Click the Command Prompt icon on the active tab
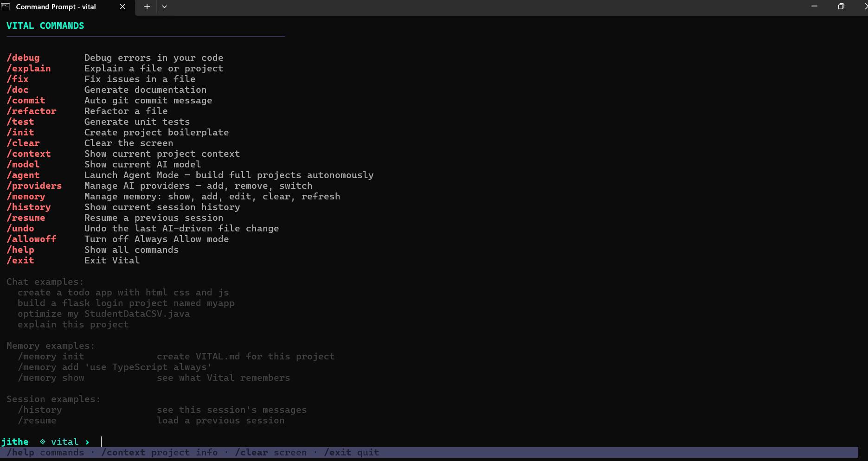The height and width of the screenshot is (461, 868). [6, 6]
